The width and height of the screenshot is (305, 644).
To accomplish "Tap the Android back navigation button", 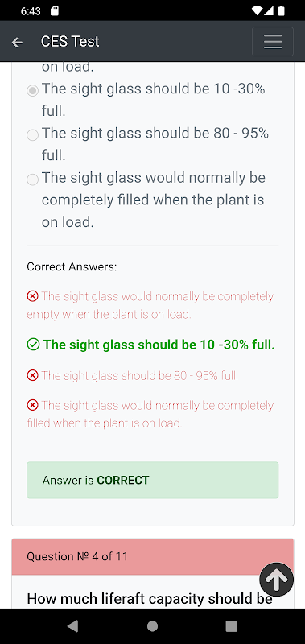I will click(72, 626).
